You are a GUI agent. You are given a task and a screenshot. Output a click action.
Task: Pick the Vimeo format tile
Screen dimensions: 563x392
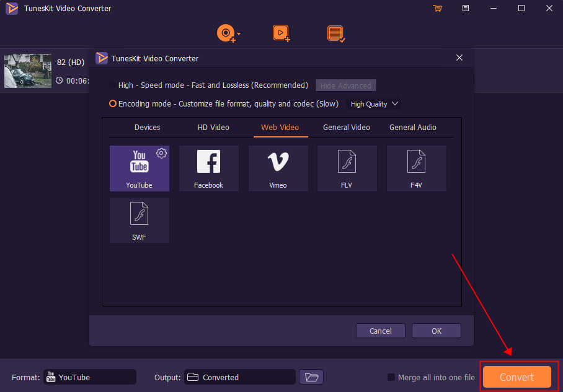coord(278,168)
